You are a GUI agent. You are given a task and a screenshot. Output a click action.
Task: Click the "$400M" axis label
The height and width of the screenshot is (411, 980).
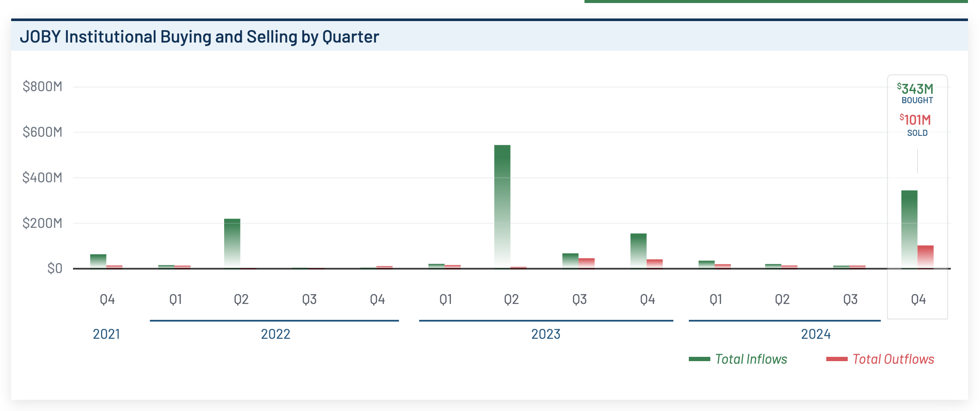point(43,178)
